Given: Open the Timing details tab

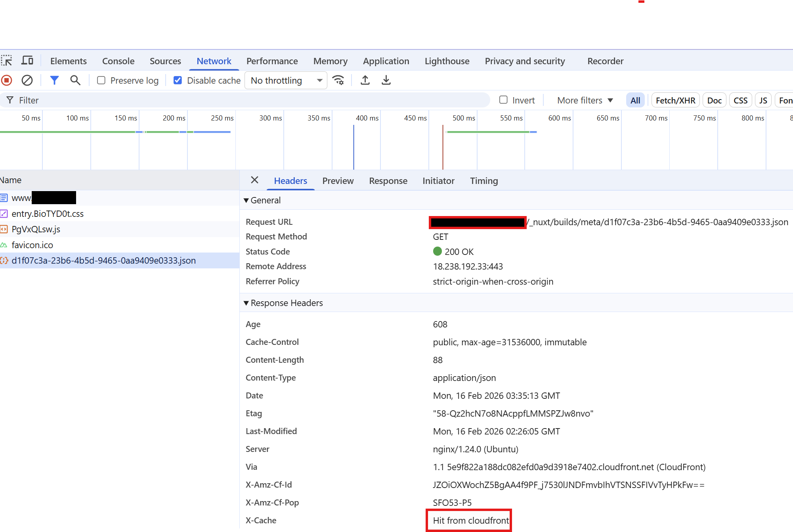Looking at the screenshot, I should coord(484,181).
